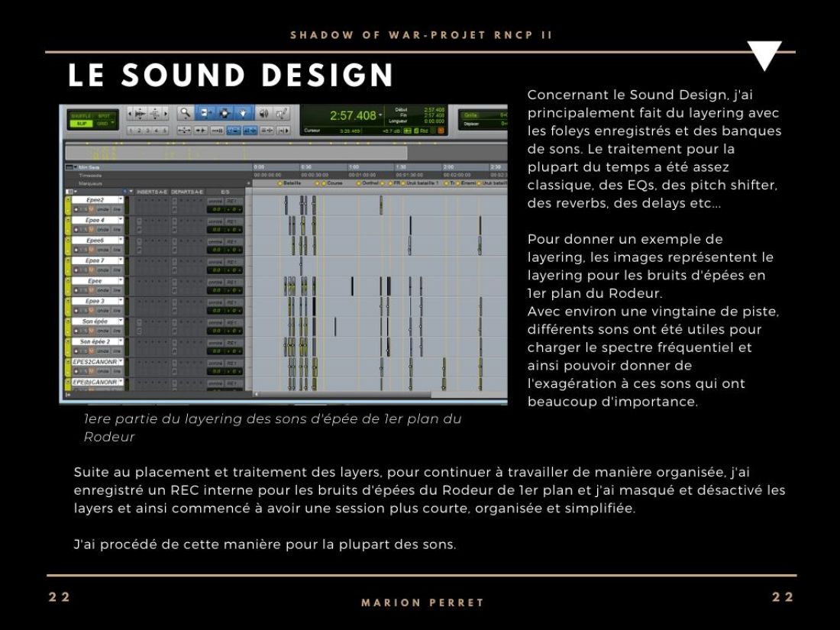This screenshot has width=840, height=630.
Task: Click the horizontal zoom-in arrow icon
Action: click(x=166, y=113)
